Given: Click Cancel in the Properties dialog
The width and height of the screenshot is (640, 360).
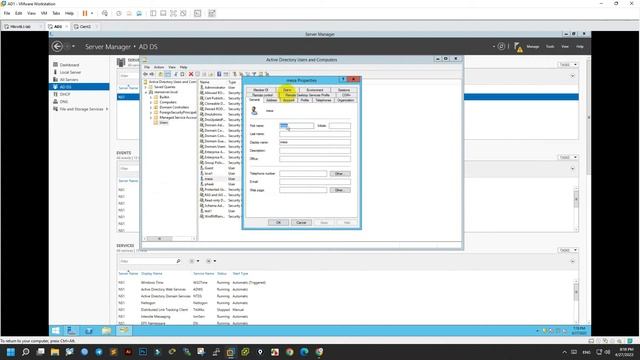Looking at the screenshot, I should coord(301,222).
